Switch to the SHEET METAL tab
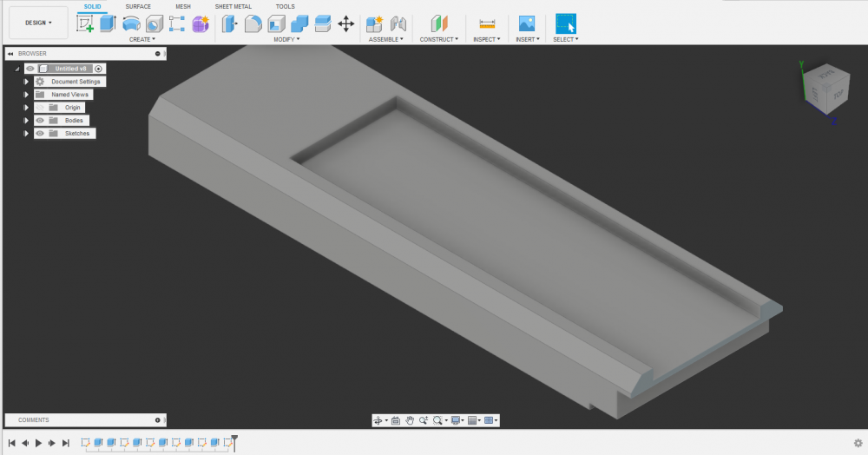Viewport: 868px width, 455px height. (x=233, y=7)
